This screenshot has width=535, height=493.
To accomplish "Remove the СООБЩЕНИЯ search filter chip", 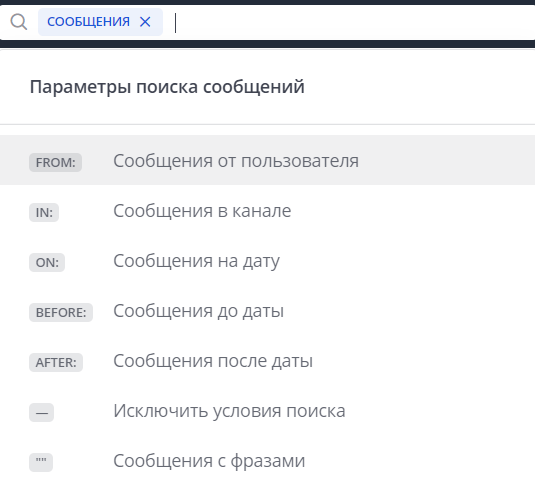I will click(x=145, y=22).
